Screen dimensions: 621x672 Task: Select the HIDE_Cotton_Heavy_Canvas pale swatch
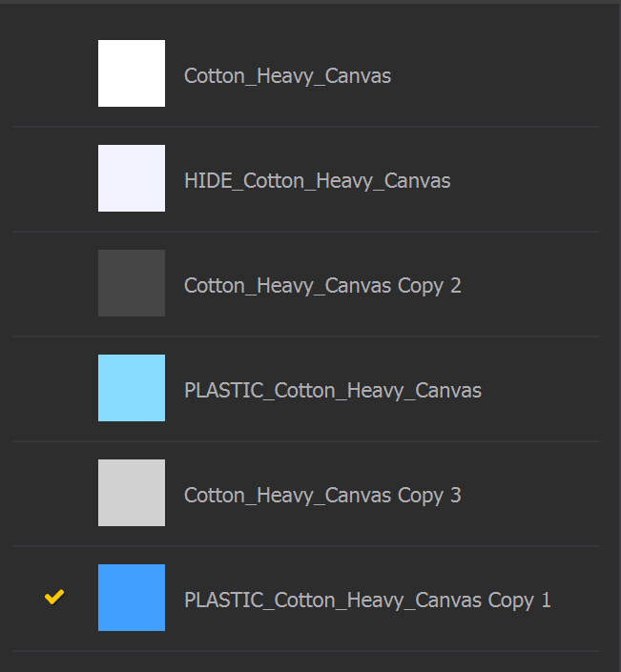[132, 178]
